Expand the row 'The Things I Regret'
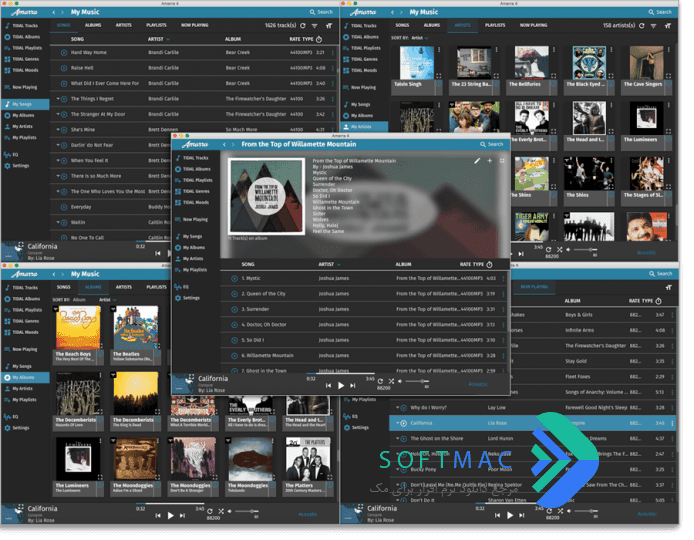The width and height of the screenshot is (694, 540). (x=58, y=99)
